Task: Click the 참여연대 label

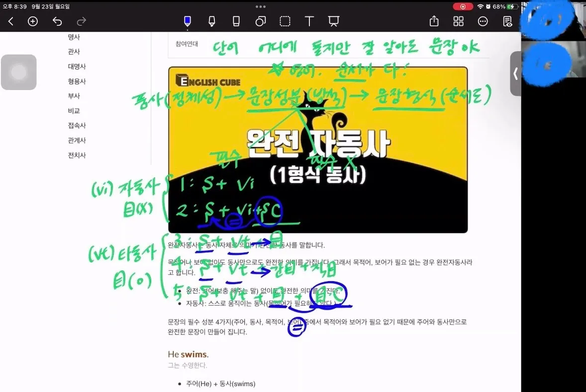Action: click(187, 44)
